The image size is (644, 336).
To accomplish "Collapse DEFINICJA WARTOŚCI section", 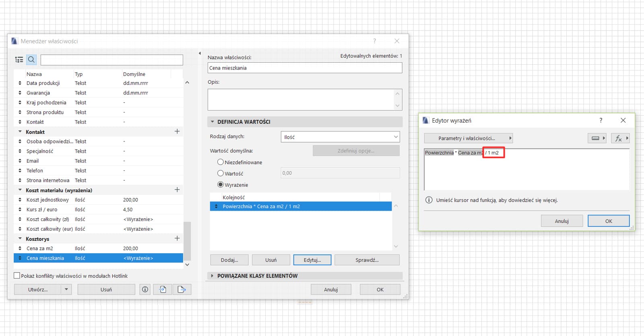I will 212,122.
